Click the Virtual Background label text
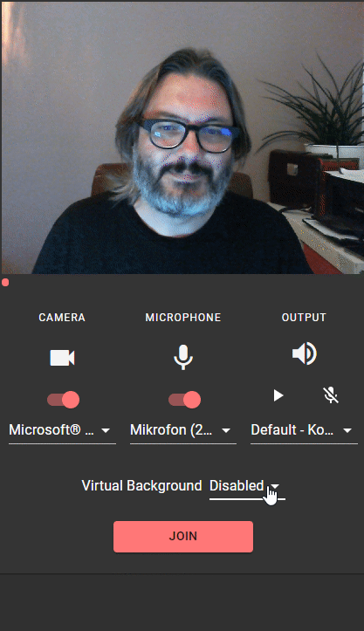This screenshot has width=364, height=631. pos(141,486)
